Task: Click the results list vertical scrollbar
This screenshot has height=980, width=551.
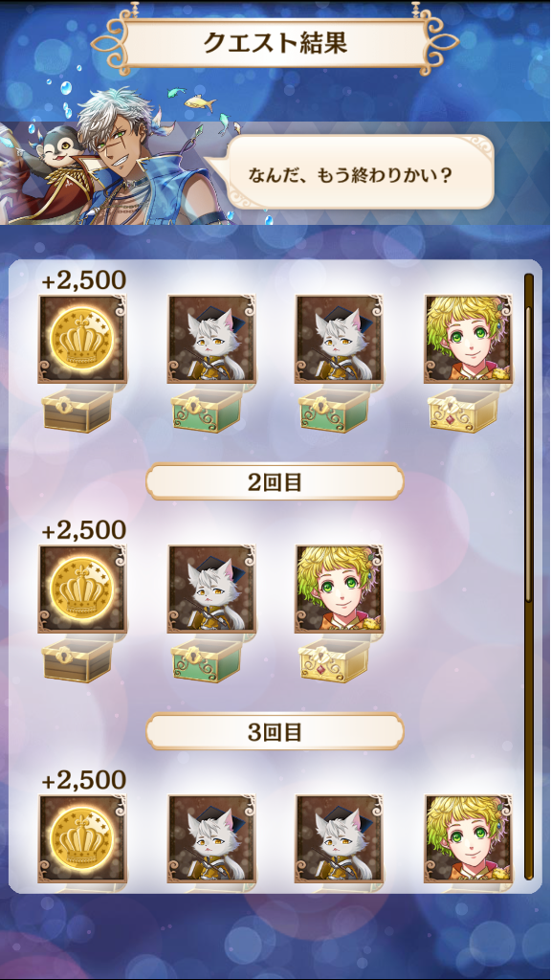Action: coord(528,576)
